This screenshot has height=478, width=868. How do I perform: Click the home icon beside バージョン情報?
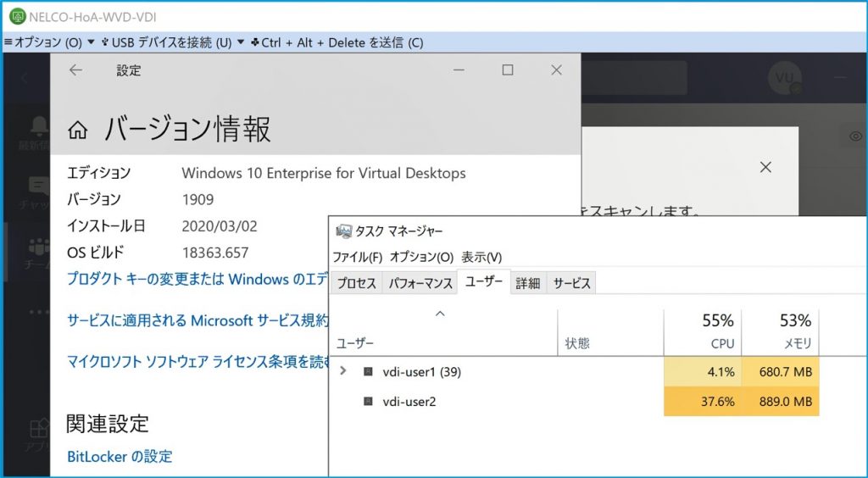point(78,131)
